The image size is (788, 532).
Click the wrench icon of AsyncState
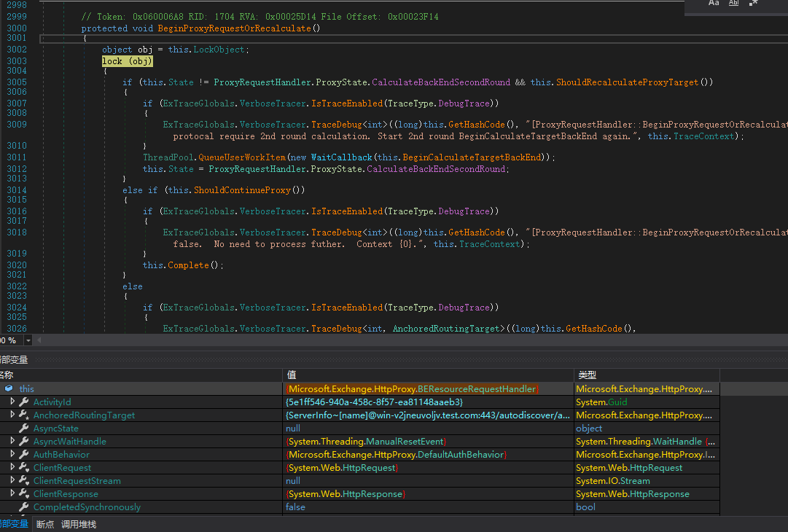coord(23,428)
